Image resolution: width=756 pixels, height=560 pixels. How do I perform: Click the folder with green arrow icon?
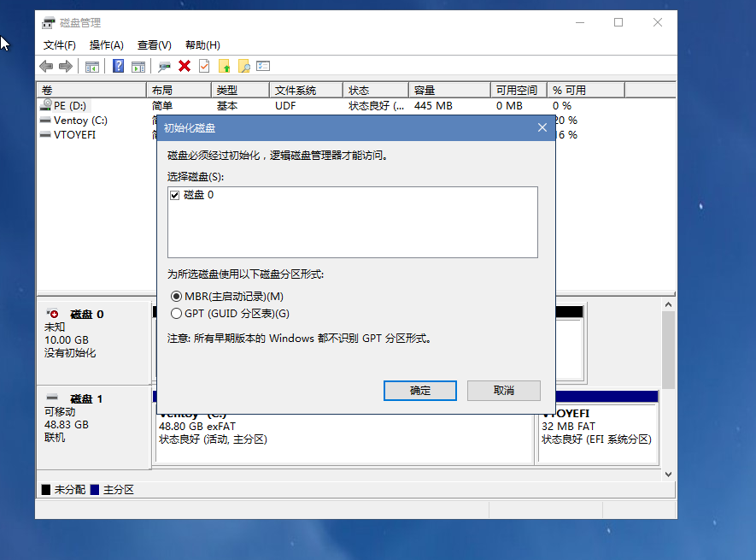click(224, 66)
